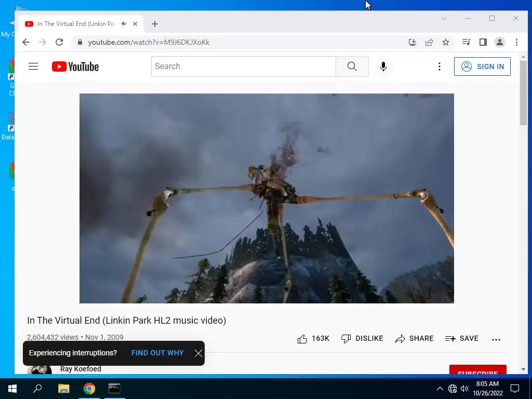Share this page from address bar
The image size is (532, 399).
pos(429,42)
